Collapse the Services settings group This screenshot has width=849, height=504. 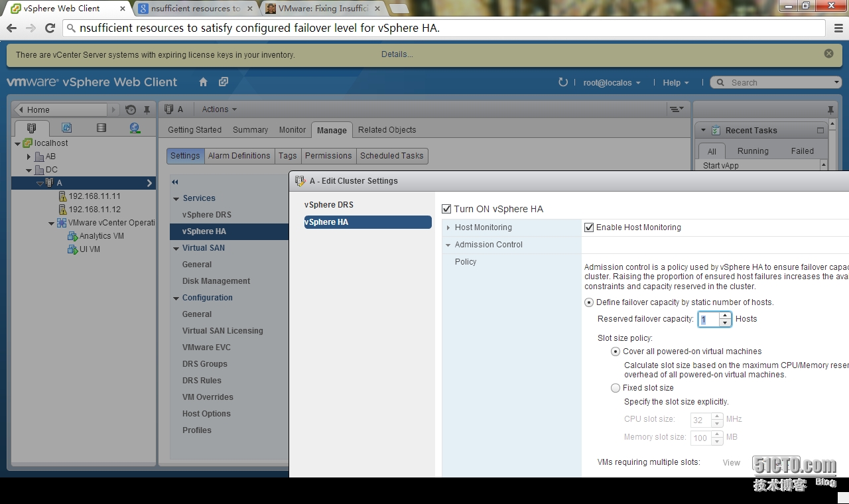coord(176,198)
